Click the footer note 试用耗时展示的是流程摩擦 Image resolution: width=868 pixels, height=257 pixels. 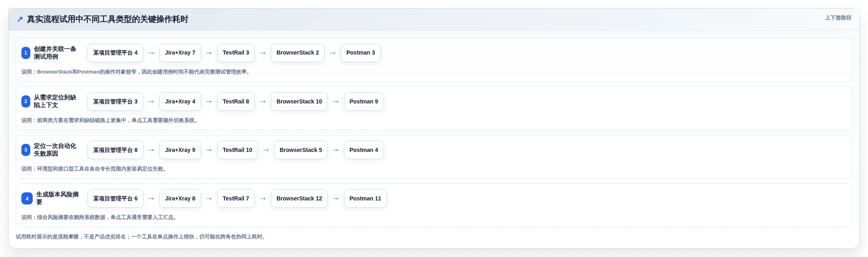coord(141,237)
